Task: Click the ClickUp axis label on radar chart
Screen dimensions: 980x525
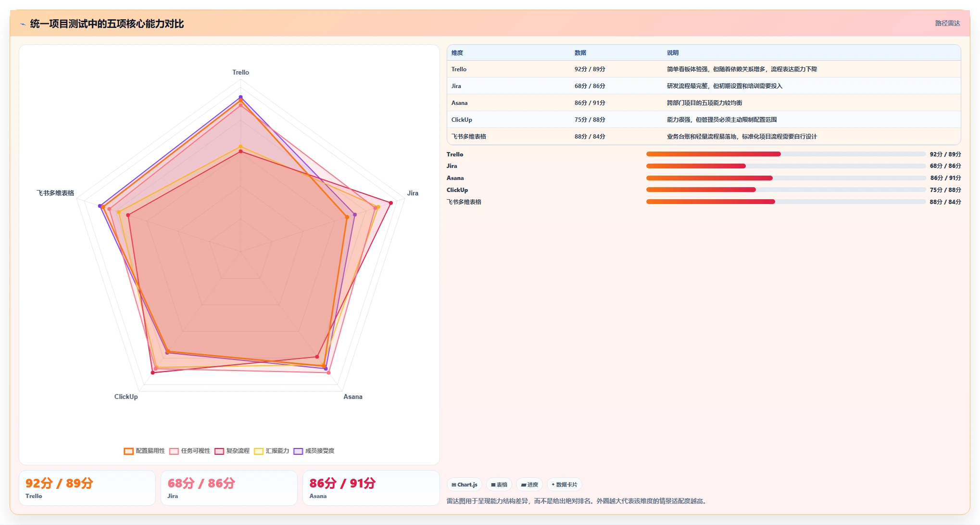Action: (x=126, y=397)
